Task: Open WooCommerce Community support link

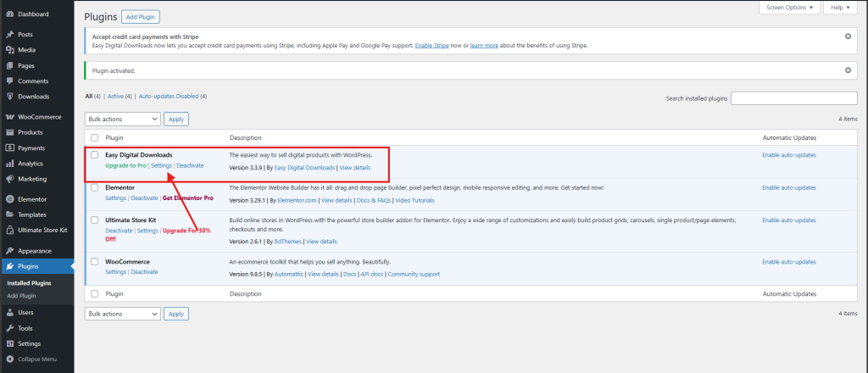Action: 414,274
